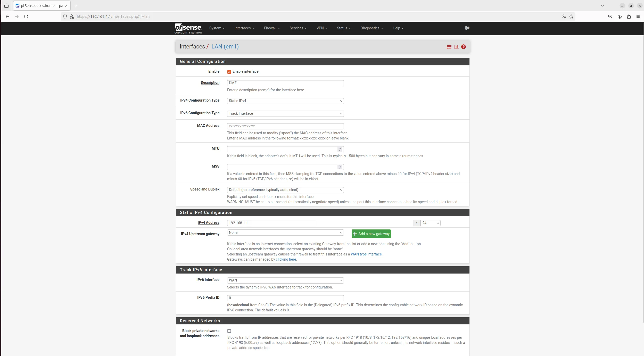Viewport: 644px width, 356px height.
Task: Bookmark this page with star icon
Action: coord(571,16)
